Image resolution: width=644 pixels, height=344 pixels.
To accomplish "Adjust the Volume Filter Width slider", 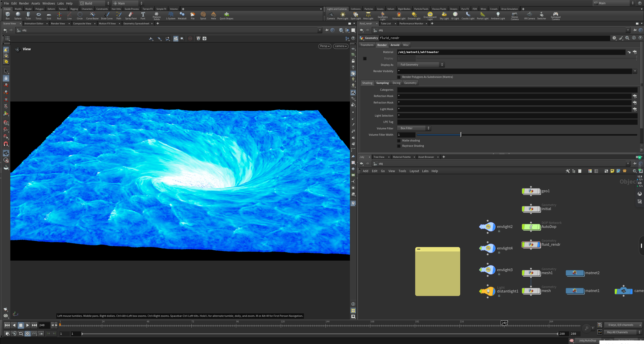I will point(461,135).
